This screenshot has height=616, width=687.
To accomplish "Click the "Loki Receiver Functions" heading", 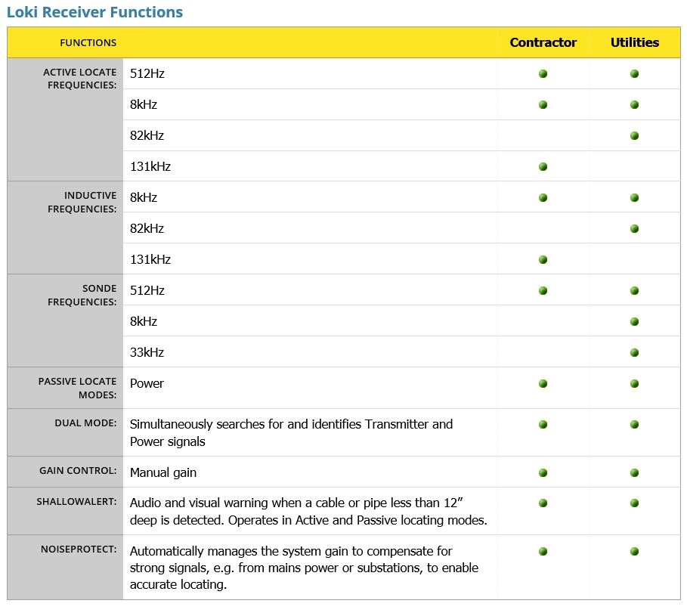I will coord(94,12).
